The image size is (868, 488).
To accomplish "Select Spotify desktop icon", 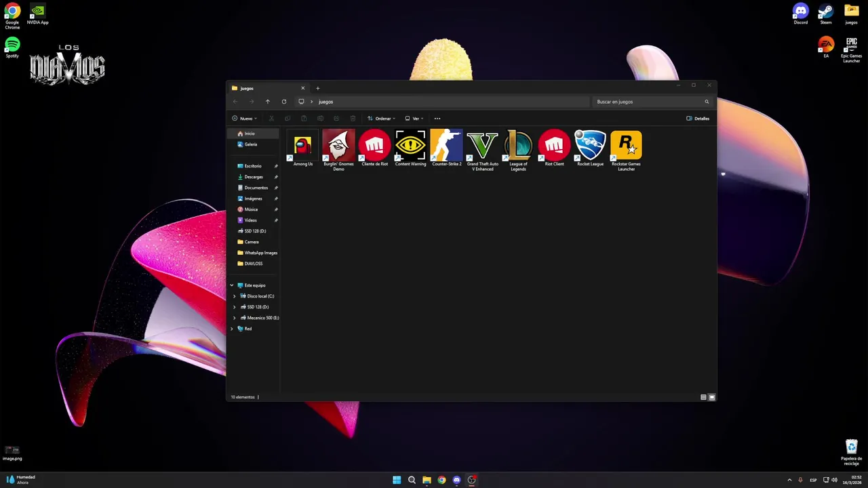I will pyautogui.click(x=12, y=47).
